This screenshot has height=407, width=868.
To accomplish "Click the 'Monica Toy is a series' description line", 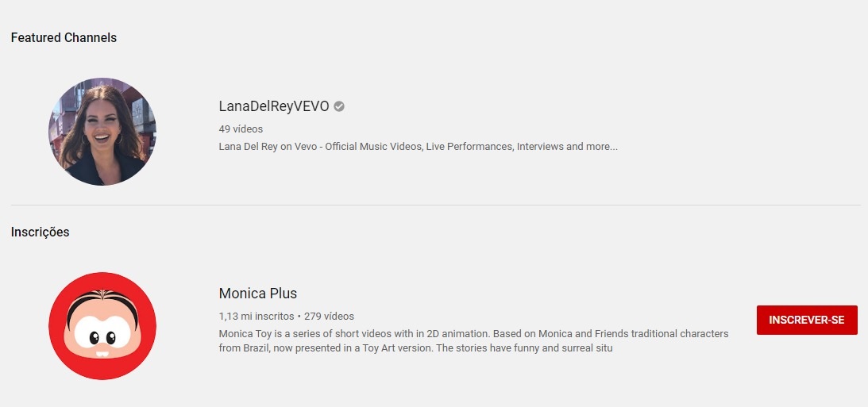I will click(473, 334).
